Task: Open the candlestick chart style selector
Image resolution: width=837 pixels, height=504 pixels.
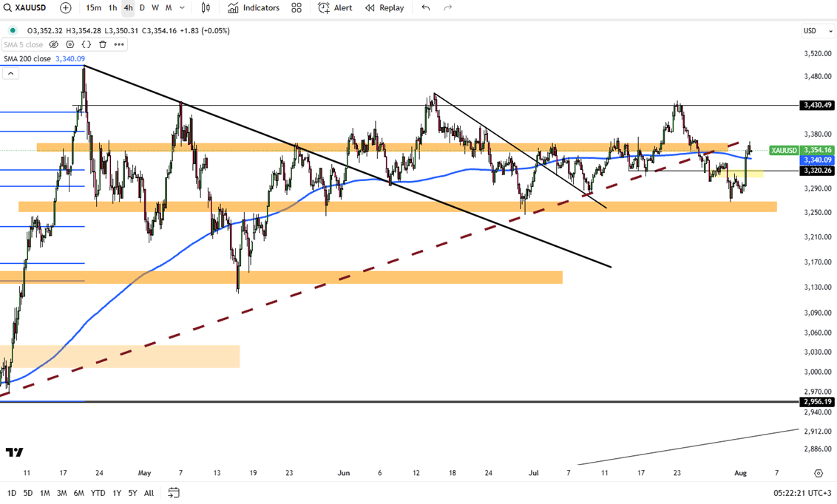Action: point(206,8)
